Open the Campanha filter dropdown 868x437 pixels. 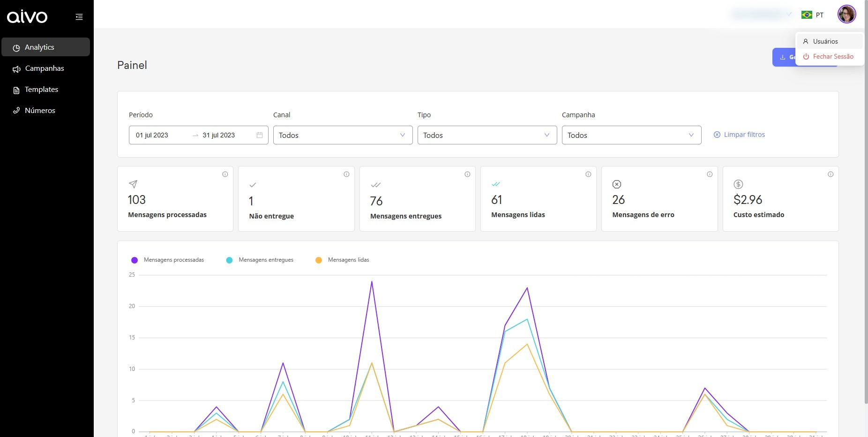tap(631, 135)
